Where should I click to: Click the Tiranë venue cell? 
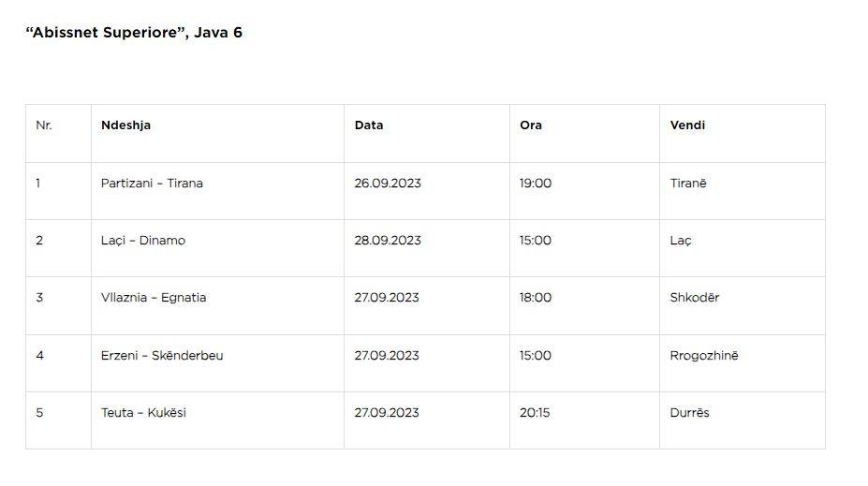tap(743, 191)
